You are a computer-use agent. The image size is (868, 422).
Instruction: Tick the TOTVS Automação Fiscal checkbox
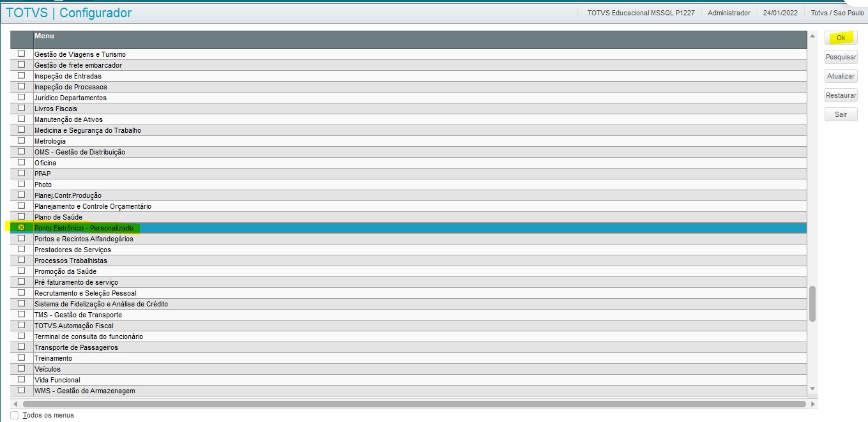coord(21,325)
